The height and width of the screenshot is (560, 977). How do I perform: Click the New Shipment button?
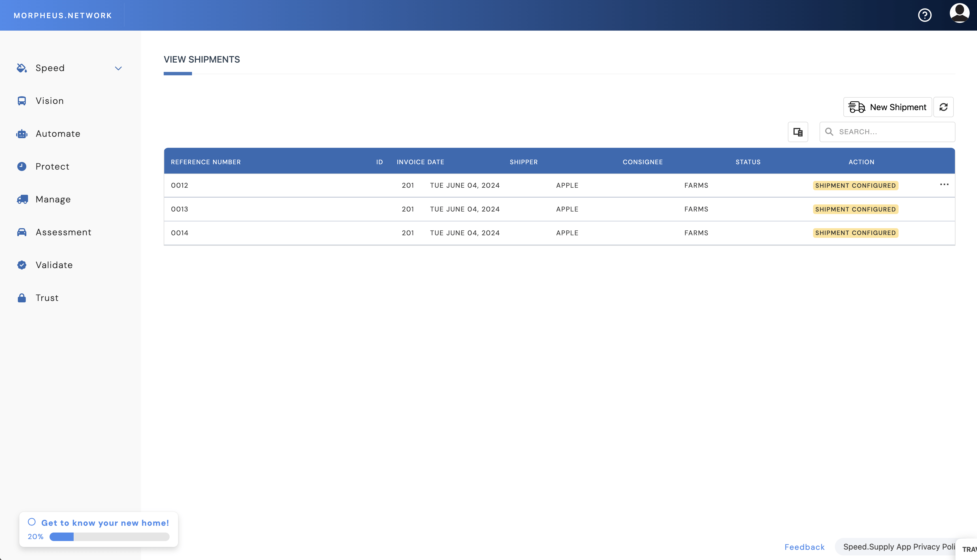[x=887, y=107]
